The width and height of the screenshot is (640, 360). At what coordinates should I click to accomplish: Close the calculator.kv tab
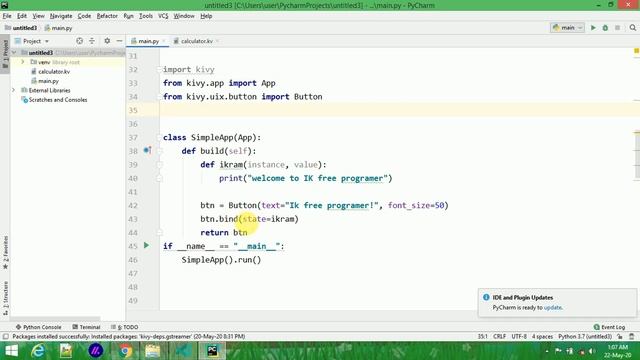tap(217, 41)
